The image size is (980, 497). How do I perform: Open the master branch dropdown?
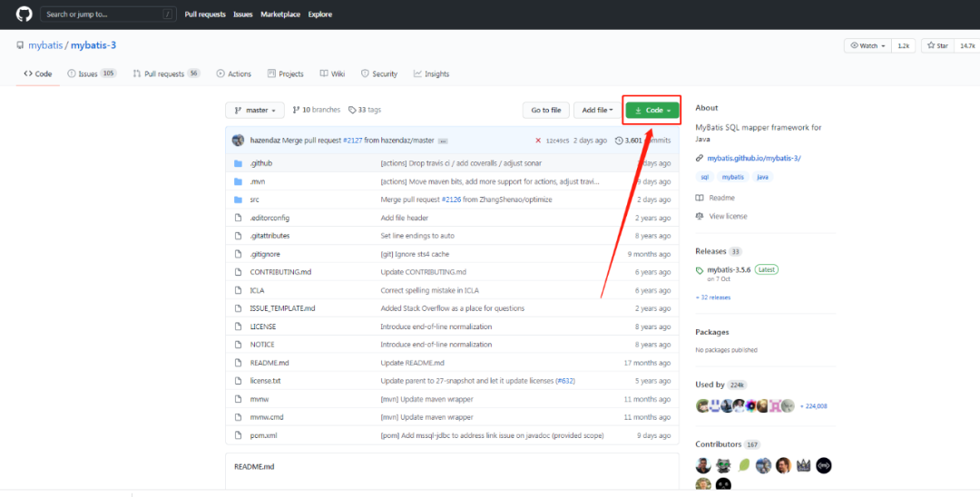tap(255, 110)
